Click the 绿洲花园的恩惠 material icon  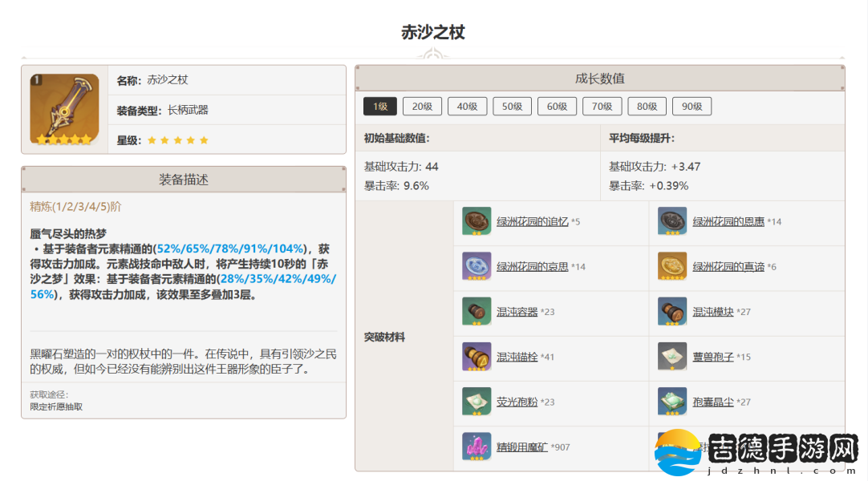pyautogui.click(x=672, y=221)
